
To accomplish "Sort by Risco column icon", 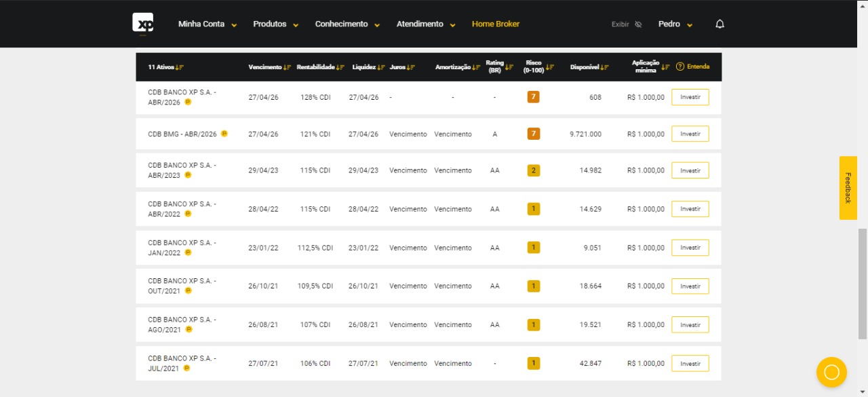I will 550,67.
